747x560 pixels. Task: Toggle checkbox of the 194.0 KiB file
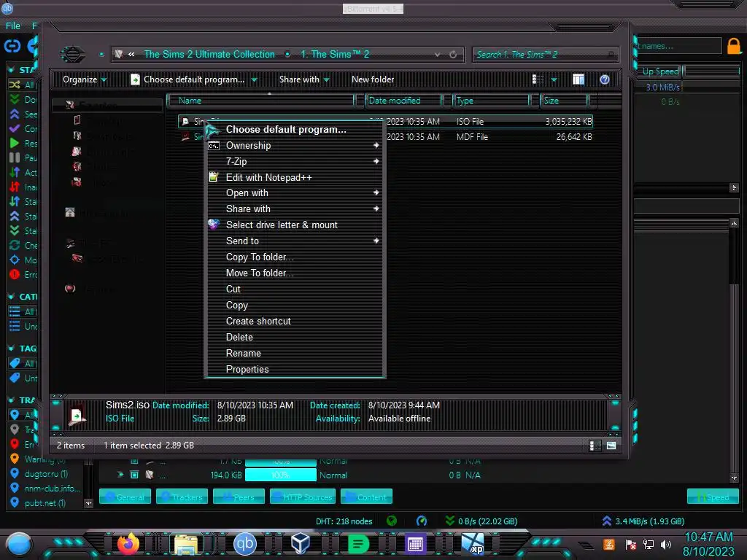click(x=134, y=475)
